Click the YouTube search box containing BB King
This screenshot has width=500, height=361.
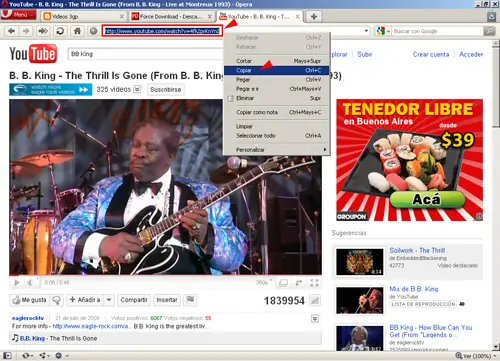point(145,54)
